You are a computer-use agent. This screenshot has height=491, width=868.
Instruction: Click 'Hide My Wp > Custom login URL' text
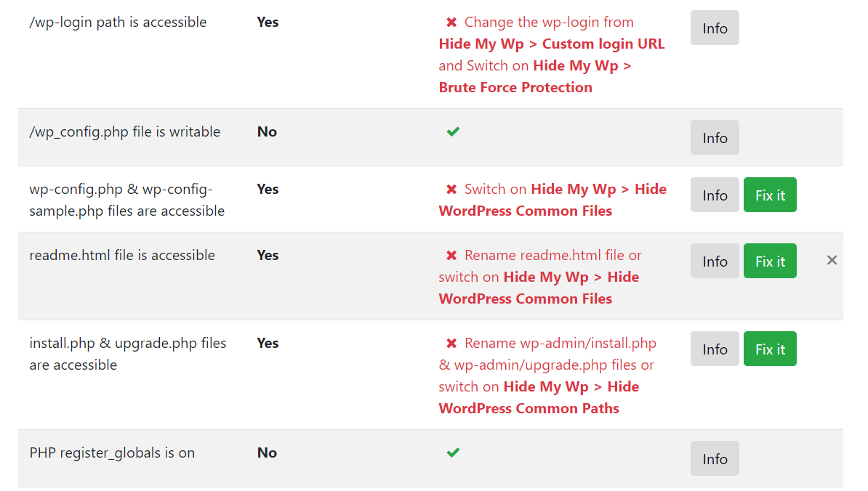[x=551, y=44]
